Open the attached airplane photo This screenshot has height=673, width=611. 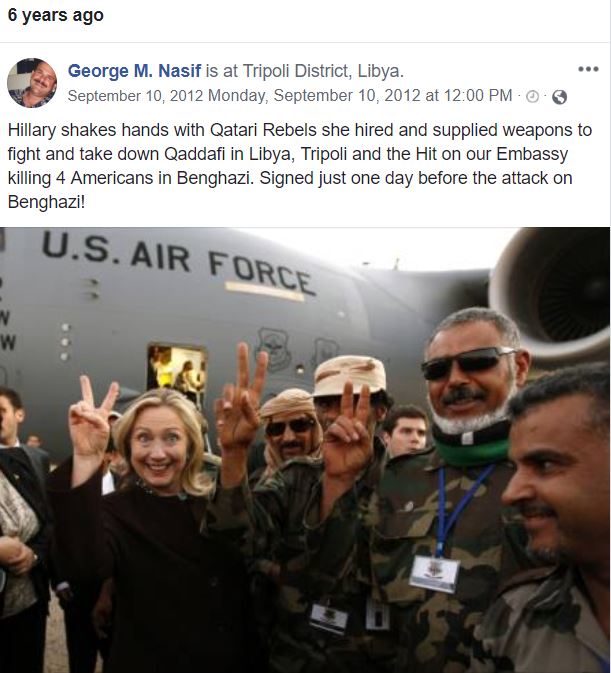[305, 450]
